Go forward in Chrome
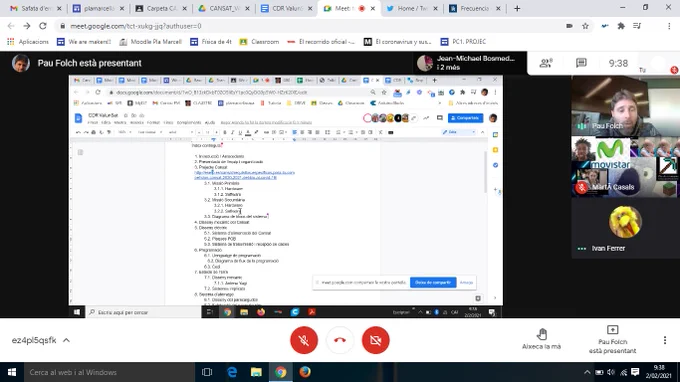 click(x=27, y=26)
